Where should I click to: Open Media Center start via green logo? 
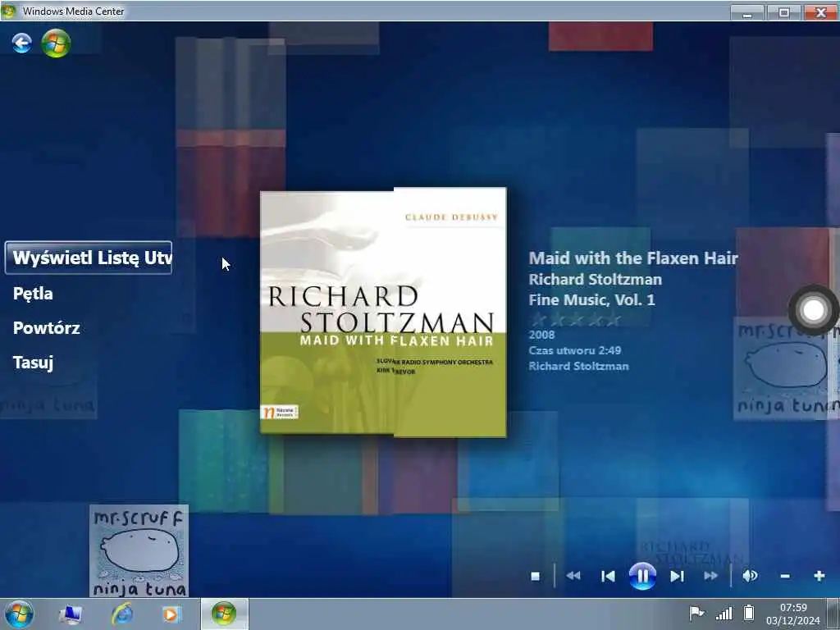[x=56, y=43]
